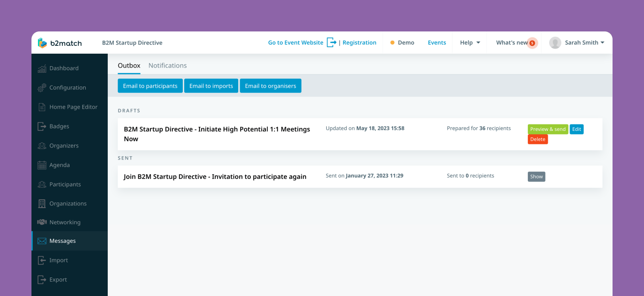Click the 'Prepared for 36 recipients' text

479,129
